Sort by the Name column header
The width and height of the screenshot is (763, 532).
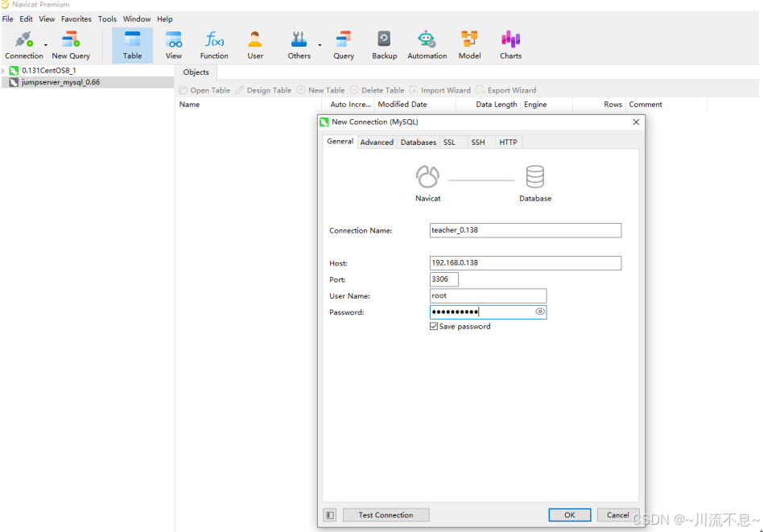click(248, 104)
